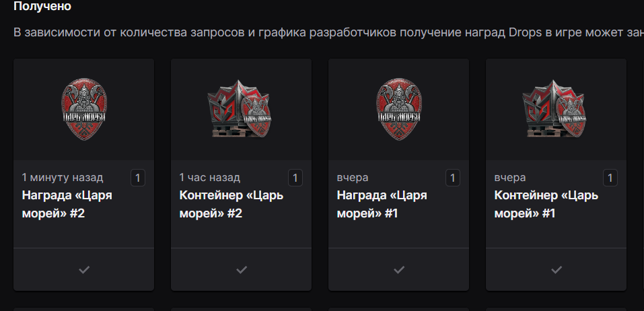The width and height of the screenshot is (644, 311).
Task: Click the «Царя морей» #2 reward emblem image
Action: 83,108
